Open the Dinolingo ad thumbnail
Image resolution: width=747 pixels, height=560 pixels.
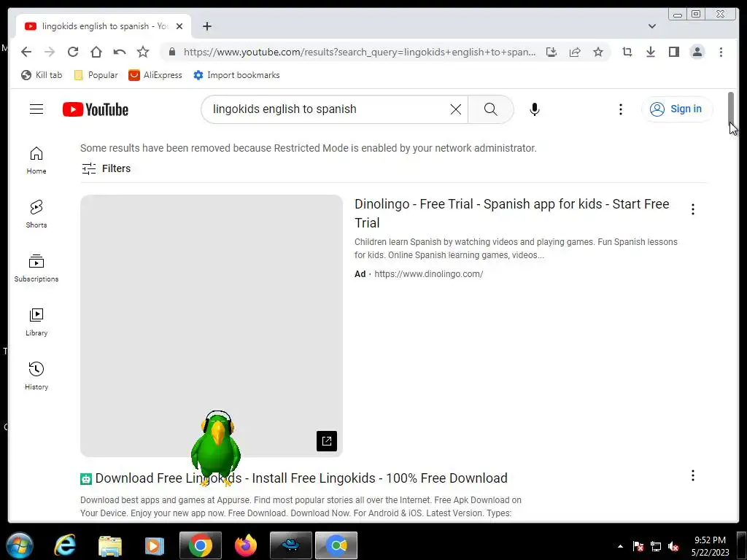pyautogui.click(x=212, y=326)
